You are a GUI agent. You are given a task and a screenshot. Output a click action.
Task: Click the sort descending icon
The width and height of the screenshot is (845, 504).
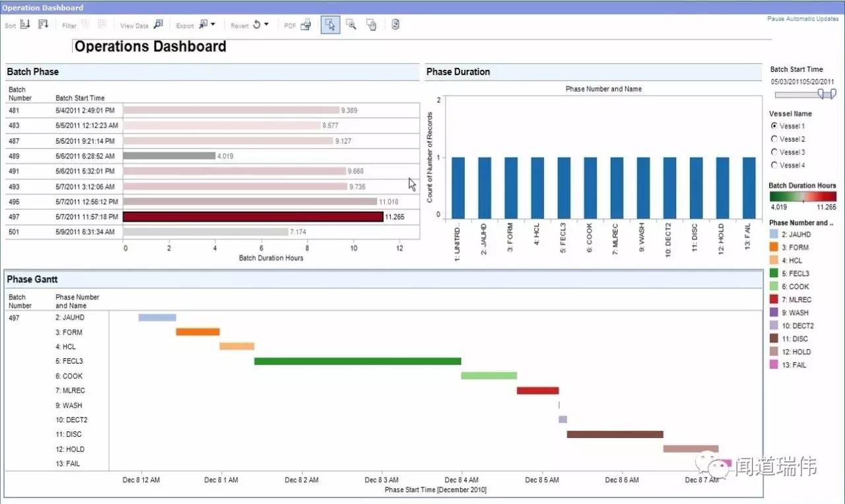(x=44, y=25)
